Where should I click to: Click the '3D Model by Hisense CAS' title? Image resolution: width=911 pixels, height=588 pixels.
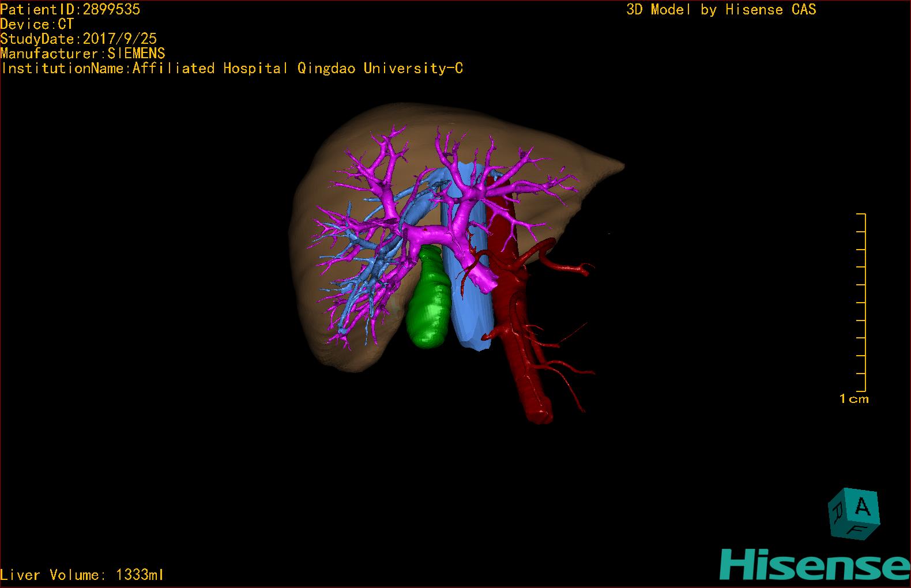coord(721,9)
